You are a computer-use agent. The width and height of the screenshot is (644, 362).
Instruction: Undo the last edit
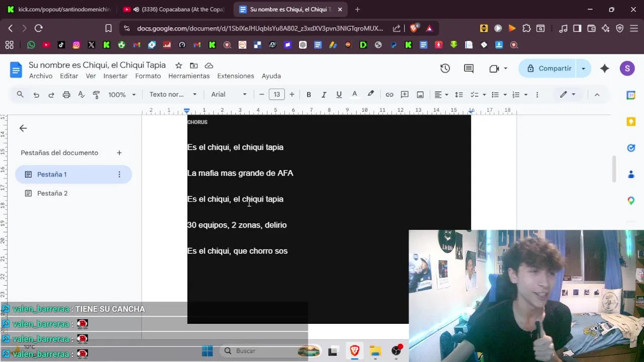point(36,95)
